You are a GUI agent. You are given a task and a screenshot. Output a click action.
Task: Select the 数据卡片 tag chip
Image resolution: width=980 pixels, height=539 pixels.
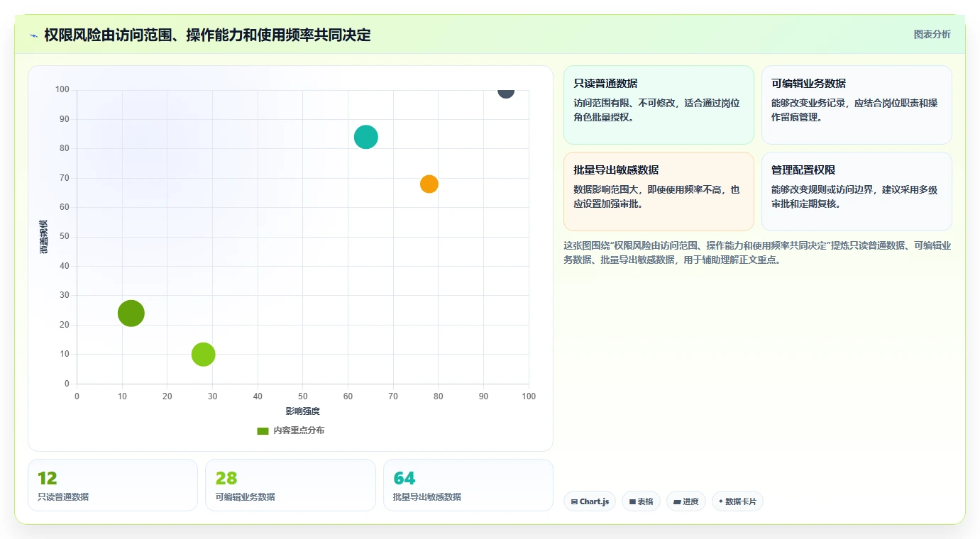(x=737, y=501)
